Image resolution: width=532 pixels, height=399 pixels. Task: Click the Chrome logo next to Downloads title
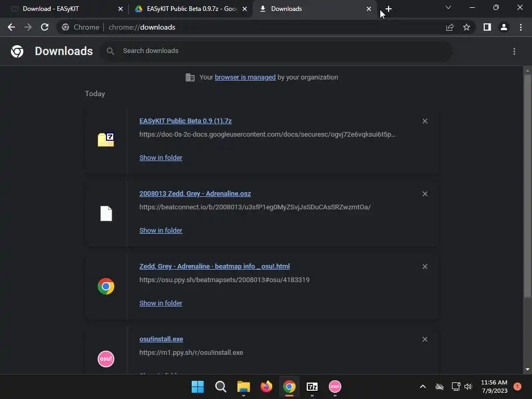point(17,51)
